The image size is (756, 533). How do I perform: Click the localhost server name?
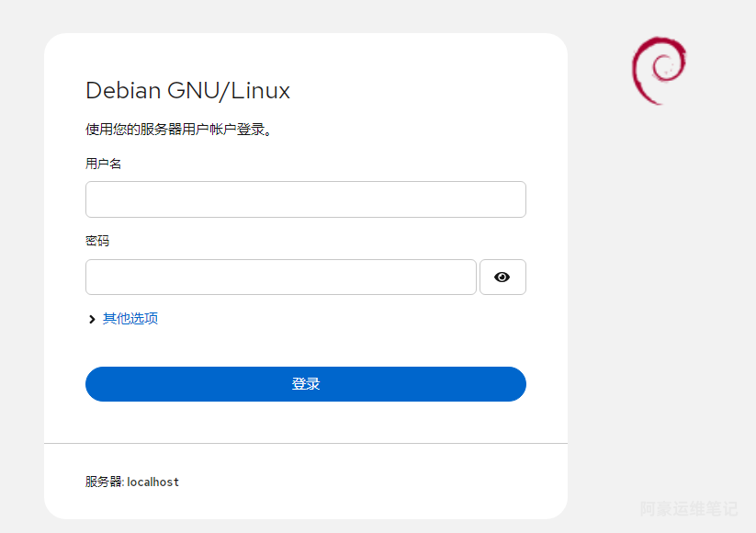coord(153,482)
